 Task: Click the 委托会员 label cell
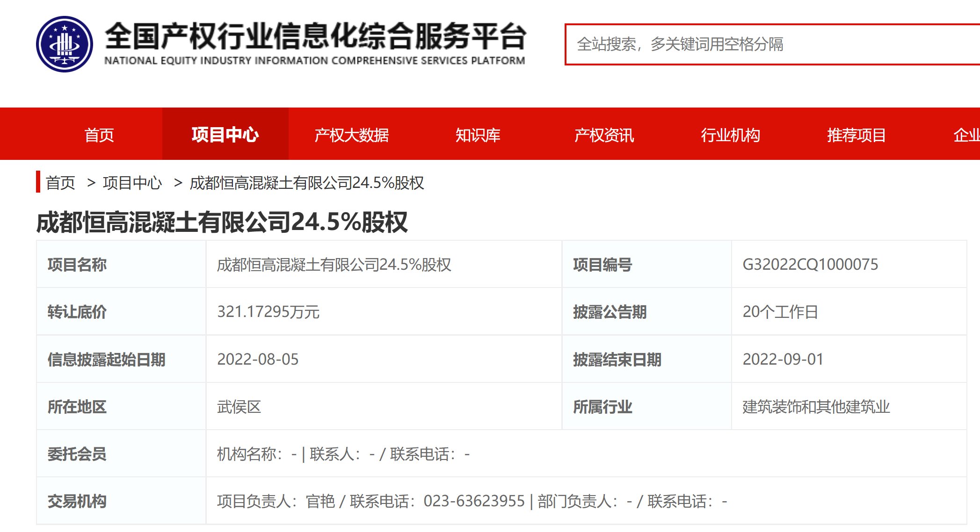121,454
